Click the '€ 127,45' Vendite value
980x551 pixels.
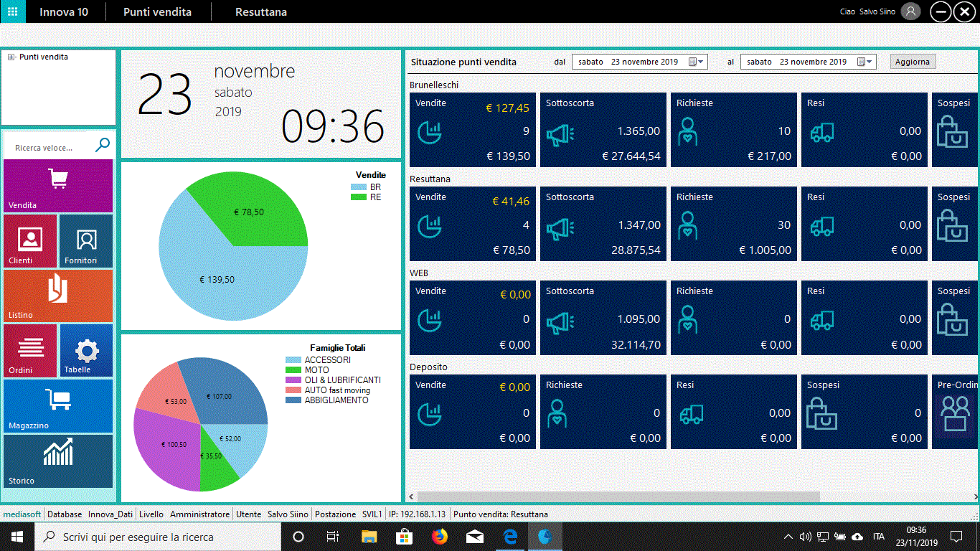click(x=507, y=108)
